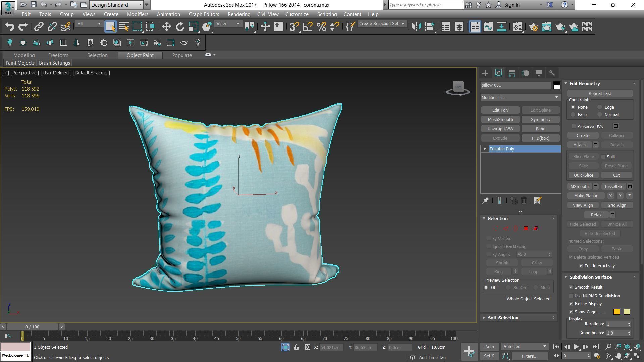Click the Play Animation button
The image size is (644, 362).
coord(576,347)
